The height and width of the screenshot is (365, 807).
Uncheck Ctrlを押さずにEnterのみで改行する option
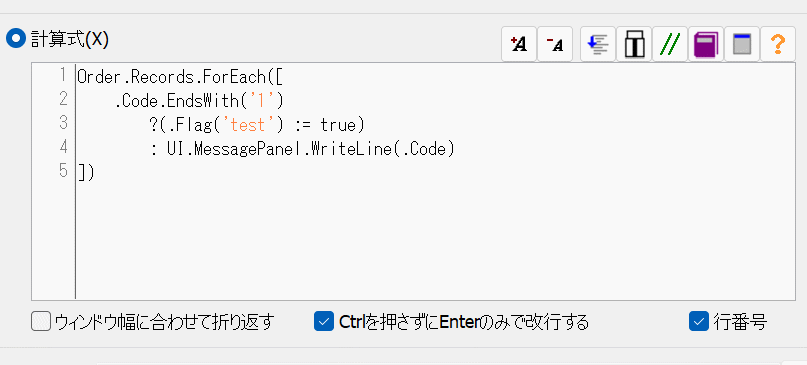[324, 322]
